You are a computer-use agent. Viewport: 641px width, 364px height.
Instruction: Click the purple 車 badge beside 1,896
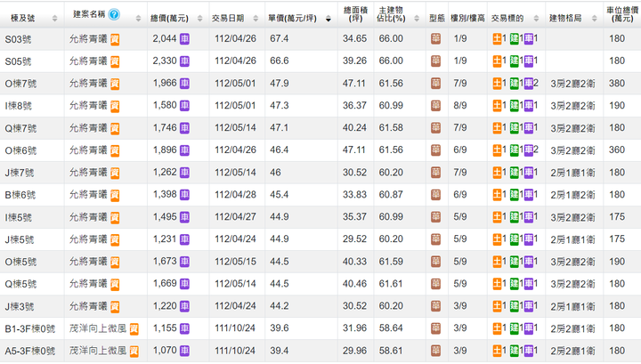pyautogui.click(x=185, y=150)
